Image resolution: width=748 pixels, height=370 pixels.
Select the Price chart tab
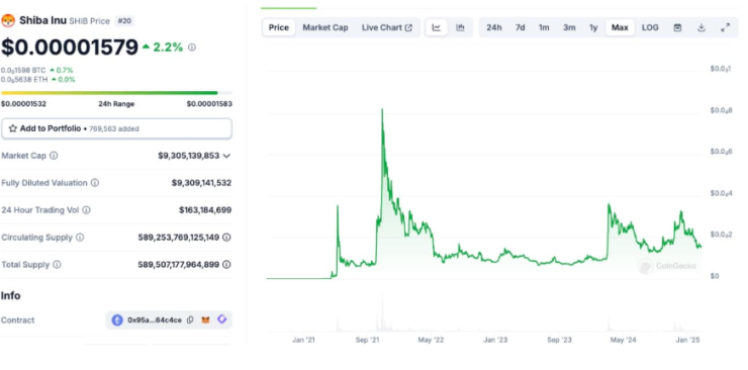point(279,28)
